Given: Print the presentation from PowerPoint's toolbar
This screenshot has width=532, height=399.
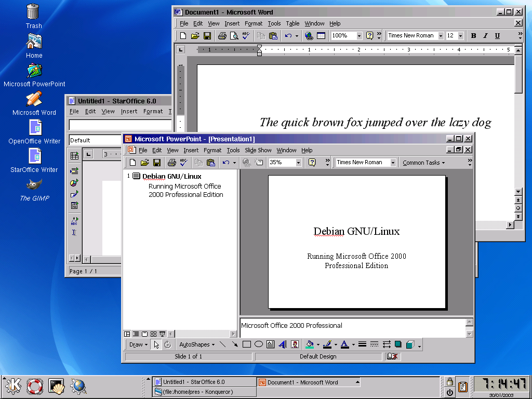Looking at the screenshot, I should pyautogui.click(x=171, y=163).
